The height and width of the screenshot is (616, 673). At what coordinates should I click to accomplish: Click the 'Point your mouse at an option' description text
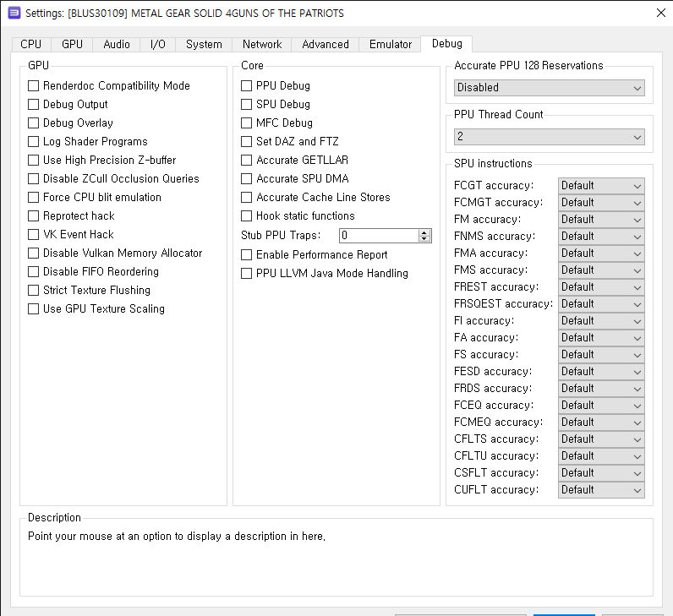[177, 537]
